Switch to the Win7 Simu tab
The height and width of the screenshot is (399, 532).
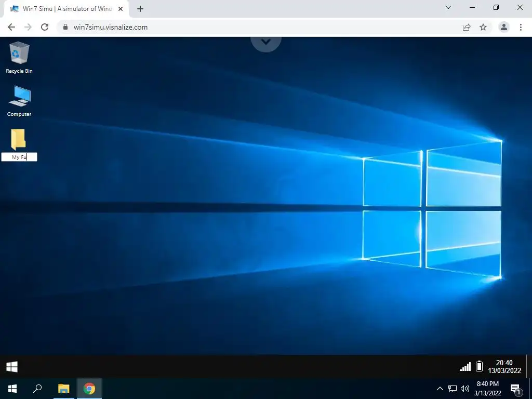click(x=66, y=9)
